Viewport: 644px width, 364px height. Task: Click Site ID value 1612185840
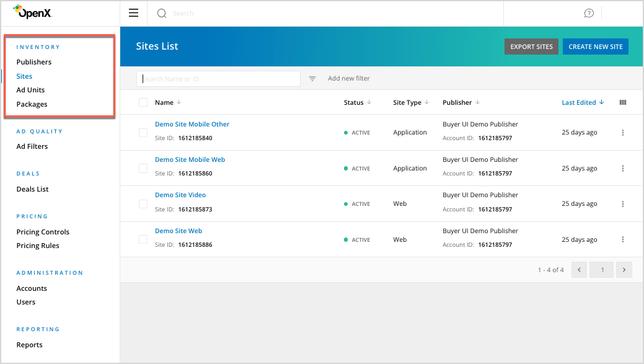point(195,138)
